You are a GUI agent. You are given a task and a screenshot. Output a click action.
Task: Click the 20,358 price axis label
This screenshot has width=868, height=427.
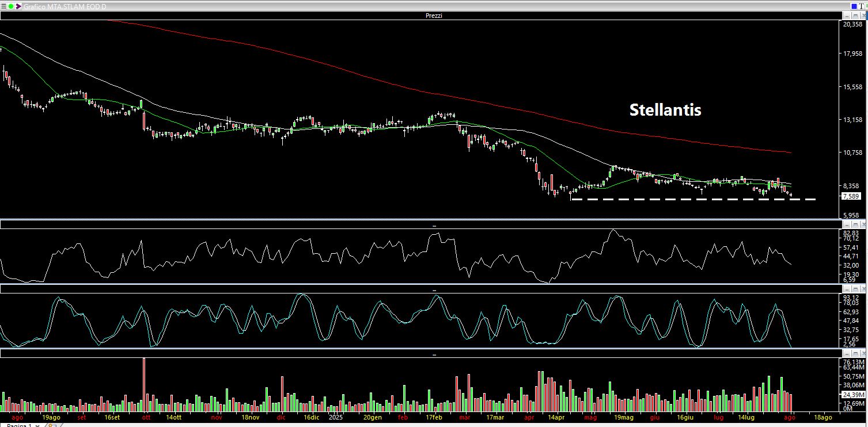tap(852, 24)
